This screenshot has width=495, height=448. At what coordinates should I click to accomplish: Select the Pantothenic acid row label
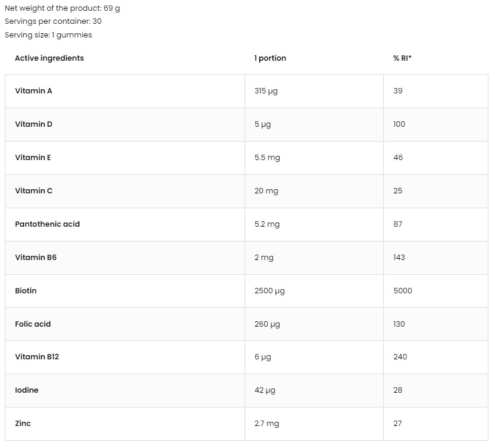coord(47,224)
